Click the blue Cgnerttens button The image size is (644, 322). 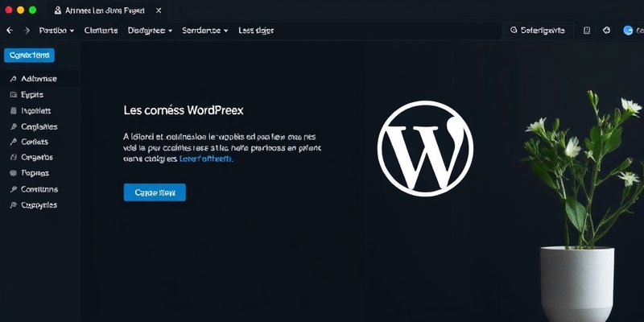tap(29, 55)
